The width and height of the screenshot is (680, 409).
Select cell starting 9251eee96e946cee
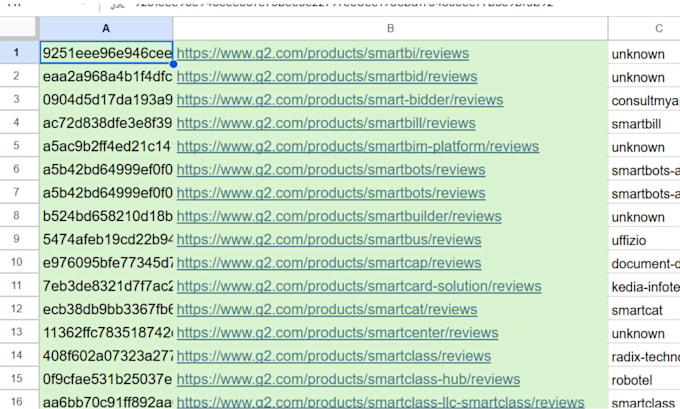pyautogui.click(x=106, y=53)
